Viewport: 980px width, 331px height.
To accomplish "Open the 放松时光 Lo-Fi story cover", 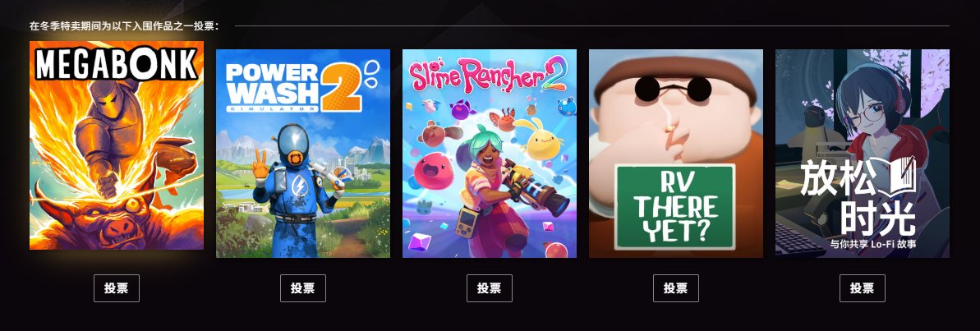I will point(863,154).
